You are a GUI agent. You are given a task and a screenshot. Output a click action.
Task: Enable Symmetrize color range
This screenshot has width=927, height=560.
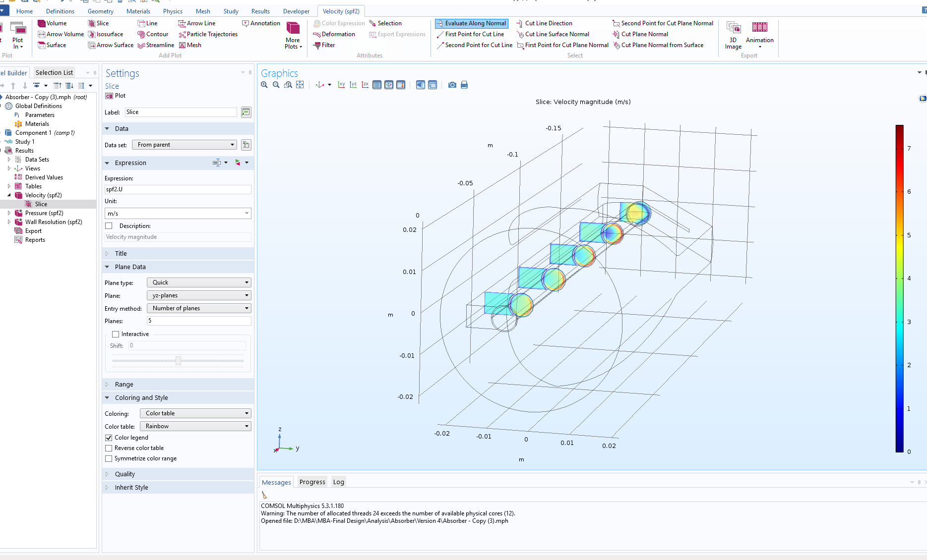point(109,458)
